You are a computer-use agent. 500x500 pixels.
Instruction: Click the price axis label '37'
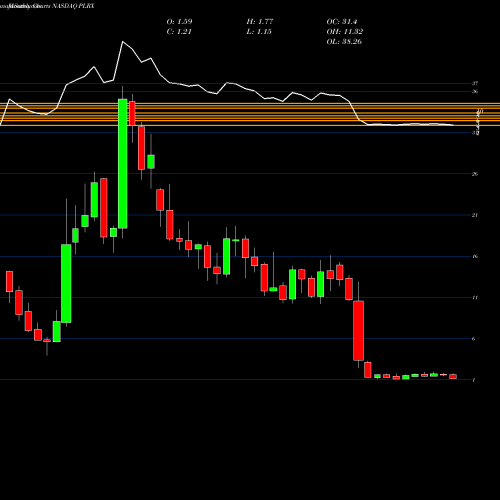point(475,83)
